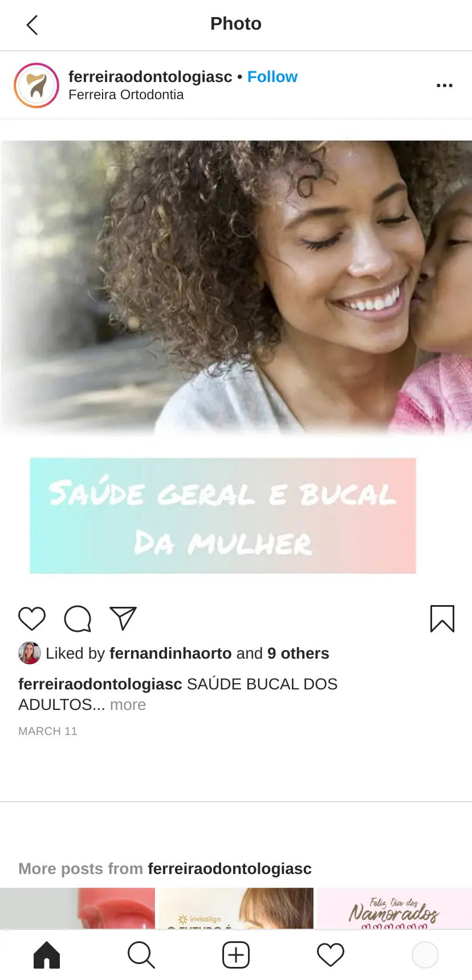Open your profile avatar tab
This screenshot has height=980, width=472.
point(425,955)
